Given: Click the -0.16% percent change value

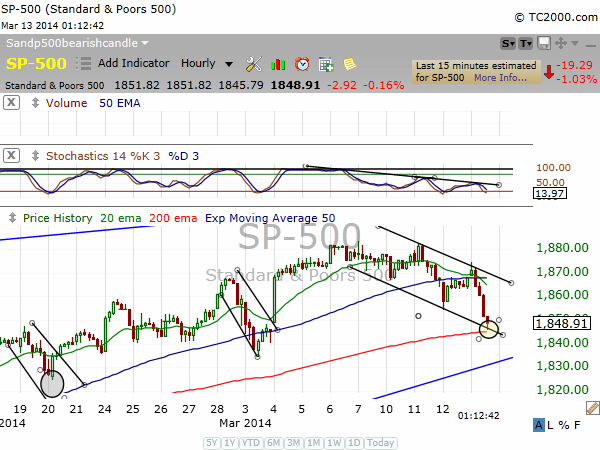Looking at the screenshot, I should pyautogui.click(x=383, y=85).
